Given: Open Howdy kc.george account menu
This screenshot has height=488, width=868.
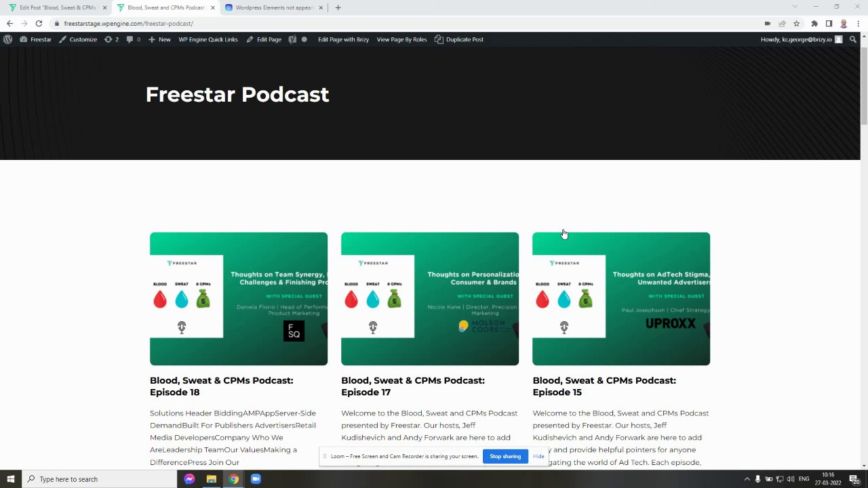Looking at the screenshot, I should (802, 39).
